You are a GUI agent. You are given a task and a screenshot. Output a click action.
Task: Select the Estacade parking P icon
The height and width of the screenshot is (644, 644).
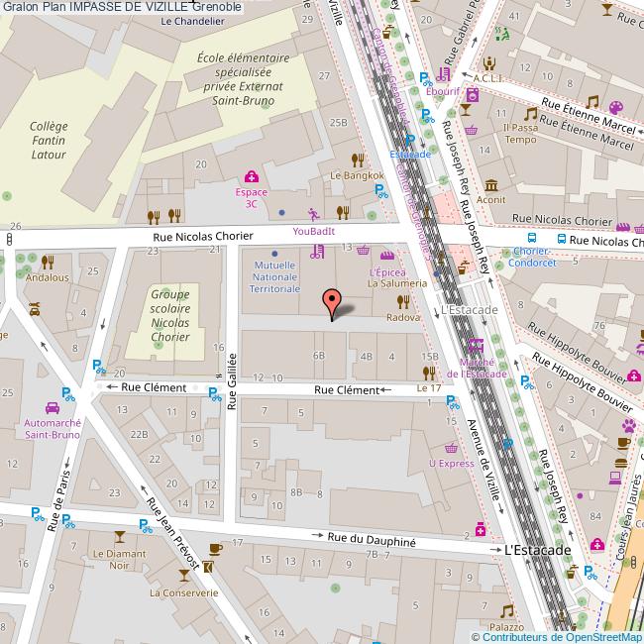[x=409, y=141]
